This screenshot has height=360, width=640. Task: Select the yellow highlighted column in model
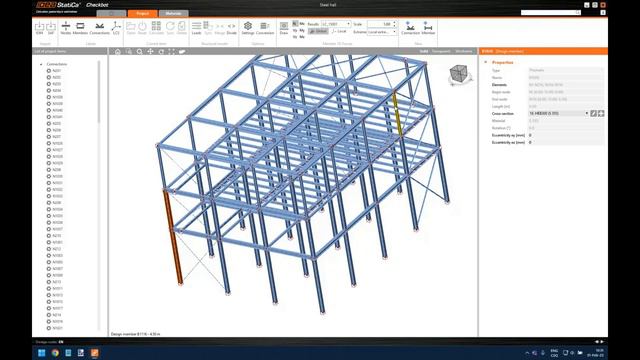coord(397,113)
